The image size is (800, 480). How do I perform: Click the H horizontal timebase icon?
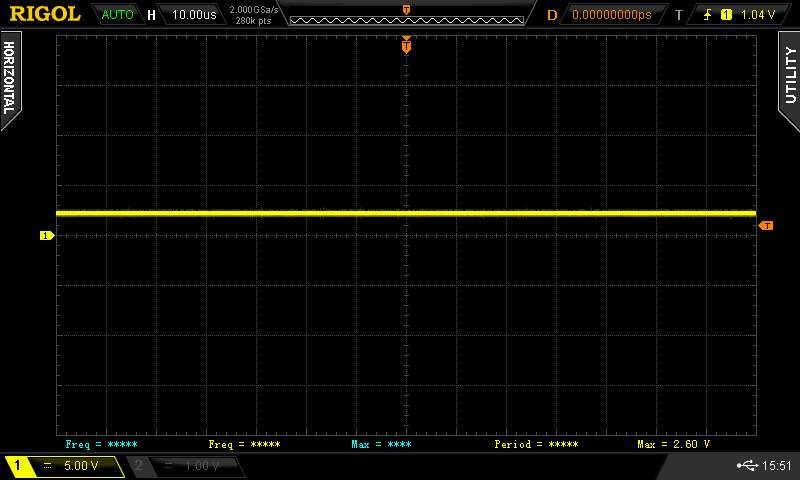pyautogui.click(x=151, y=15)
